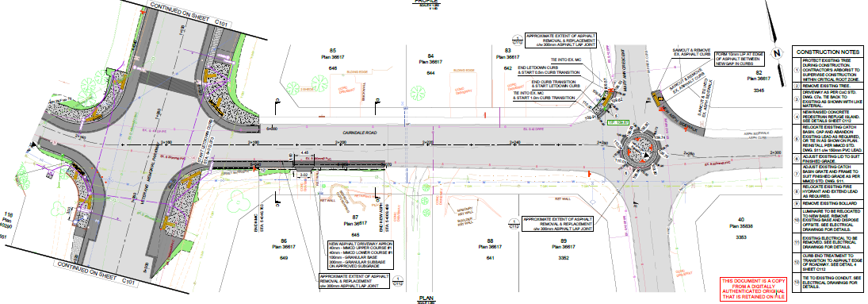Click 'END LETDOWN CURB & START 0.5m CURB TRANSITION' note
This screenshot has width=868, height=304.
click(548, 71)
